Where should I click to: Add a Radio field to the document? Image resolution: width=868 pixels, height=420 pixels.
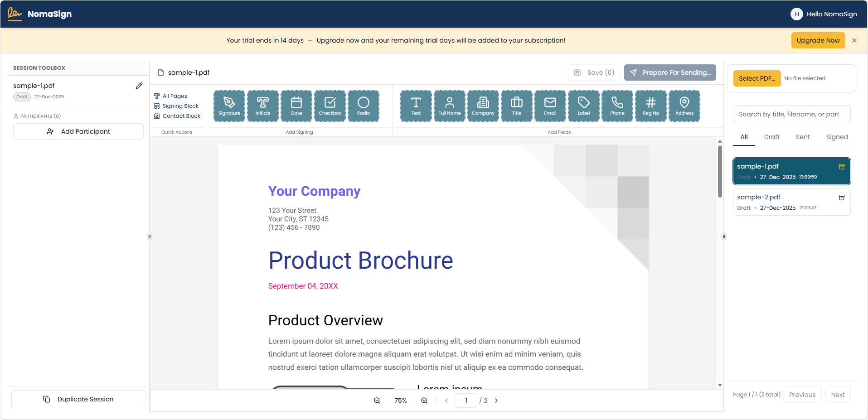pos(363,106)
